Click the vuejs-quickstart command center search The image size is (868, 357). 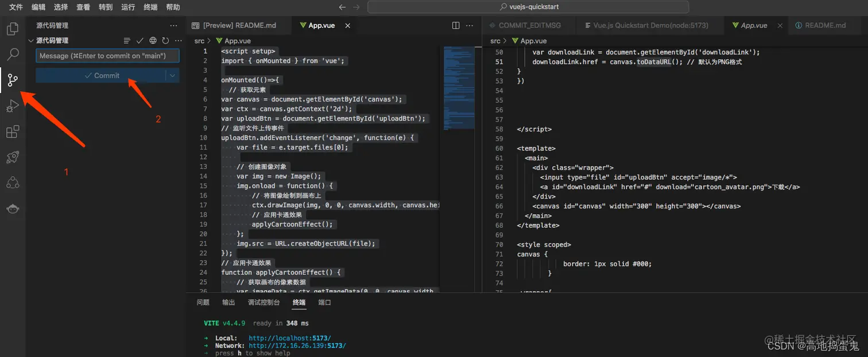click(x=528, y=7)
